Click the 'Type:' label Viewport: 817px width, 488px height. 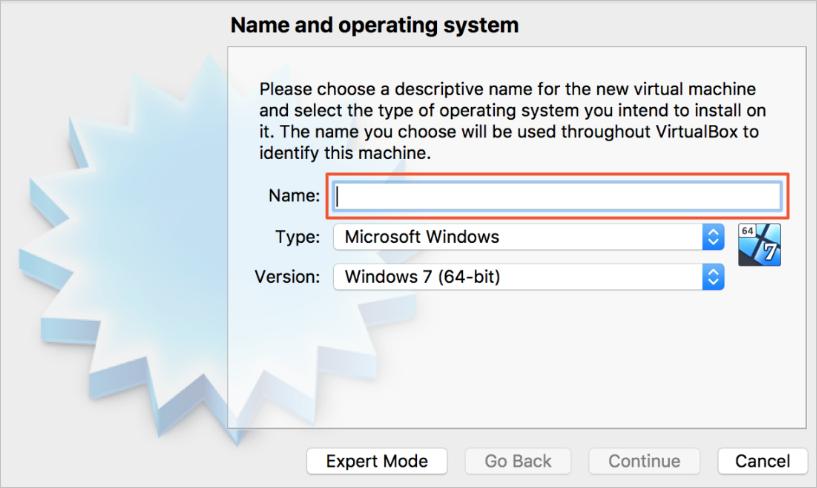pyautogui.click(x=298, y=237)
